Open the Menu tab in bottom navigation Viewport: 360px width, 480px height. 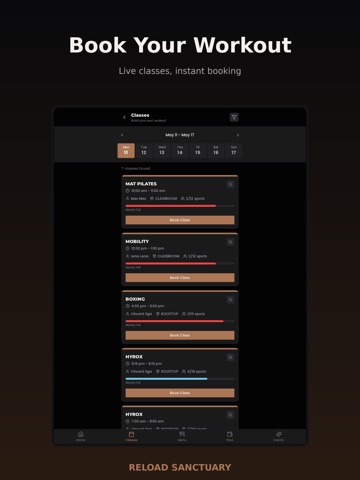(182, 436)
